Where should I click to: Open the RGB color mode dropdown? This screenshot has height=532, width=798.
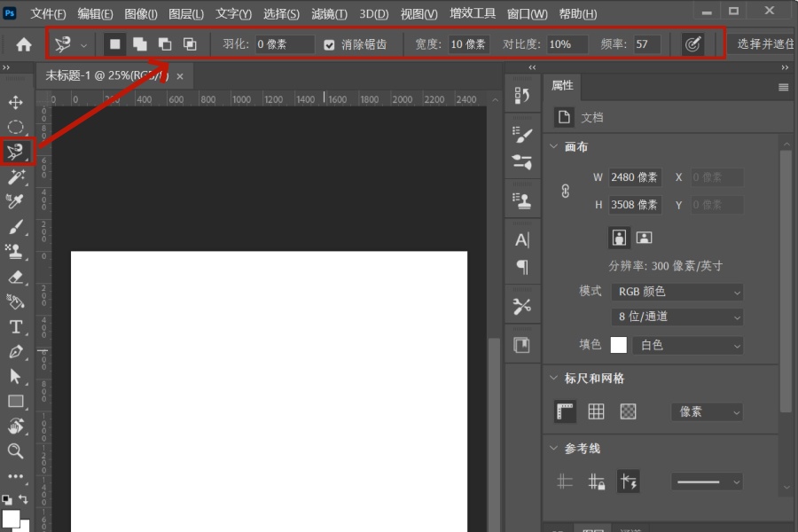[677, 292]
